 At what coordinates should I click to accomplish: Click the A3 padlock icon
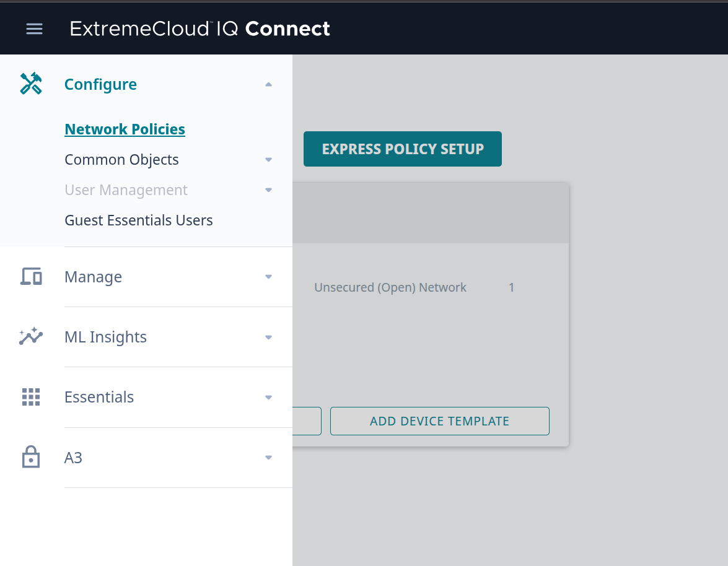[31, 457]
